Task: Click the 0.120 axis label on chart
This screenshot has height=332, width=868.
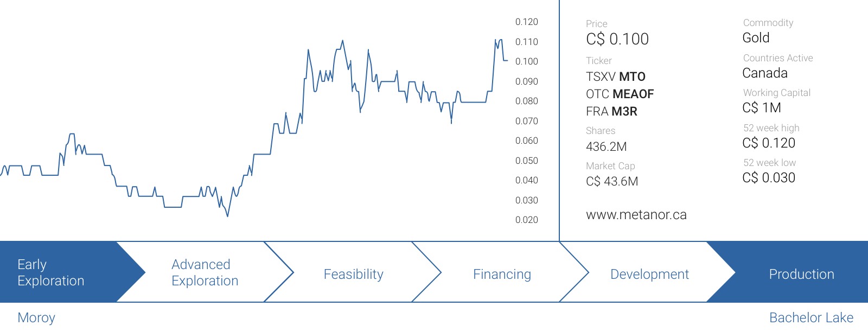Action: pos(527,22)
